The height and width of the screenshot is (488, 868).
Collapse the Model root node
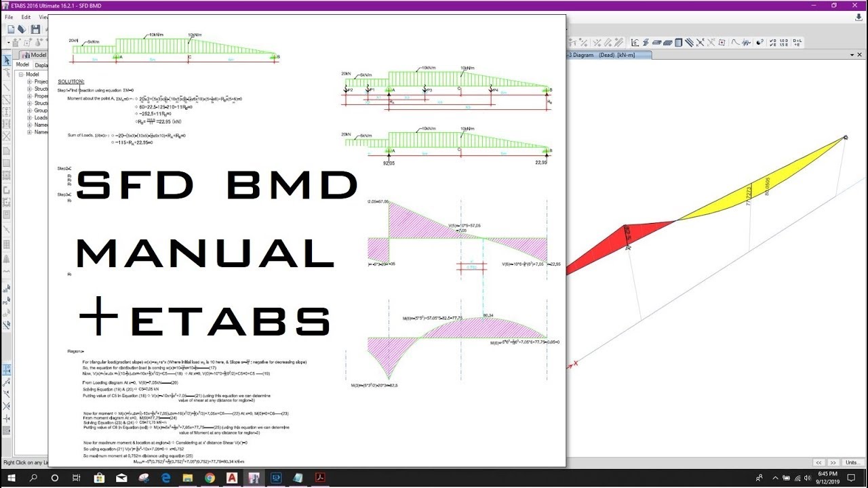pos(21,75)
